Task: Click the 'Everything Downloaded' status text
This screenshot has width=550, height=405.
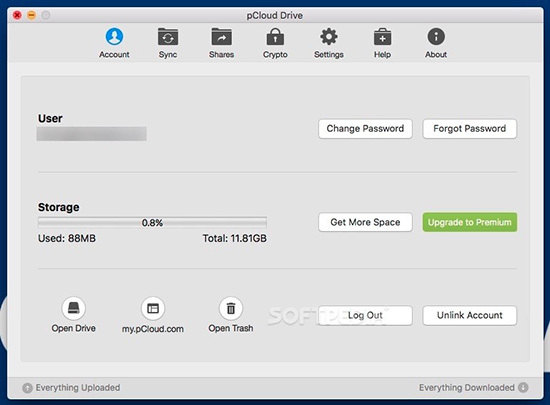Action: coord(467,387)
